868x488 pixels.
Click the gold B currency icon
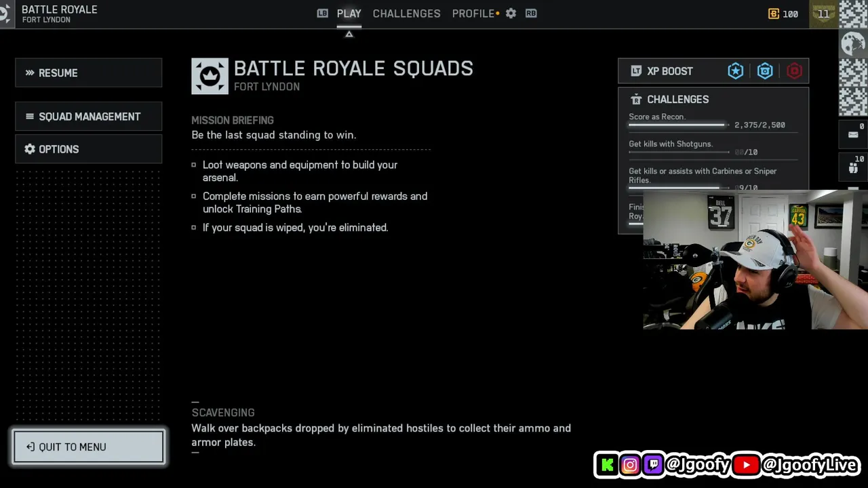click(773, 14)
